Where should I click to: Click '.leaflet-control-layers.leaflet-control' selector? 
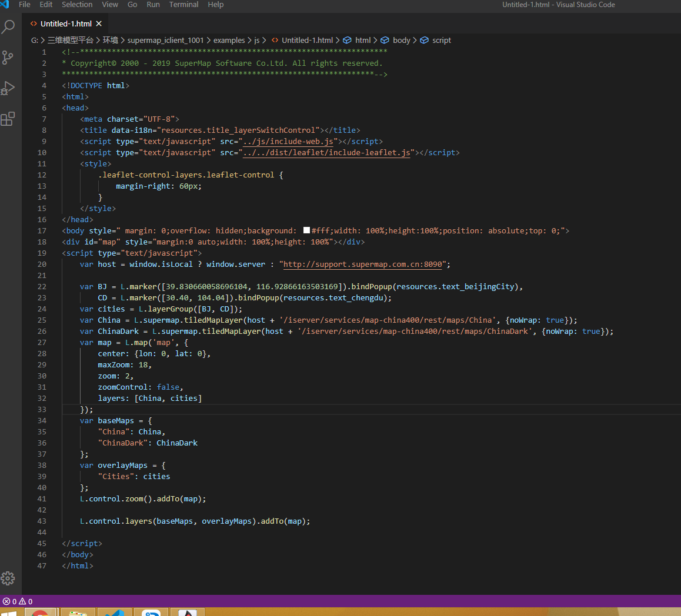click(186, 175)
